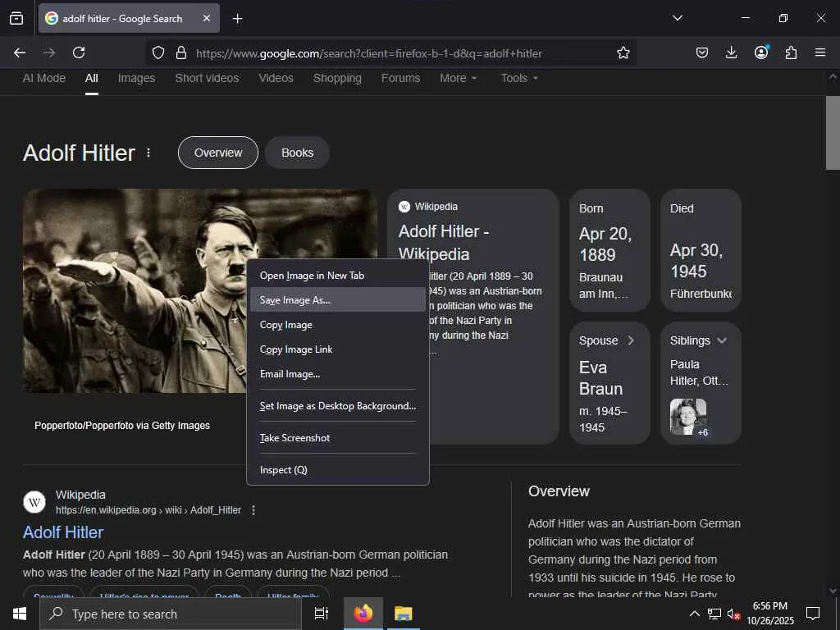Select the Forums search tab
This screenshot has width=840, height=630.
click(400, 78)
